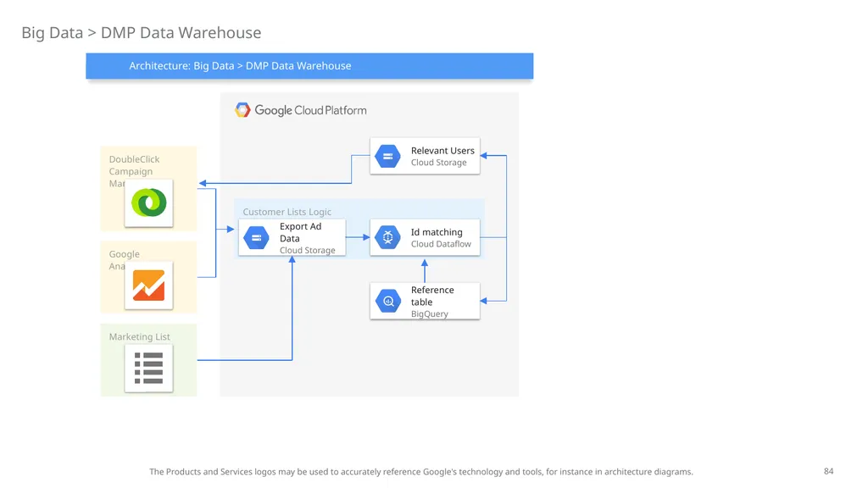This screenshot has height=488, width=868.
Task: Select the 'Export Ad Data' label
Action: [301, 232]
